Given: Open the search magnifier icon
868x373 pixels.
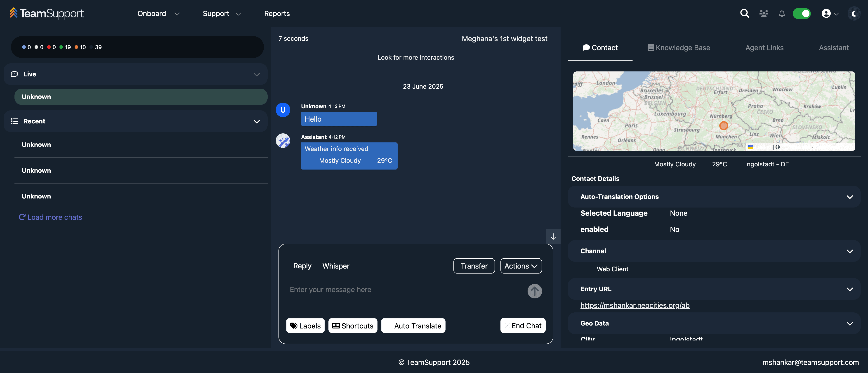Looking at the screenshot, I should [744, 14].
